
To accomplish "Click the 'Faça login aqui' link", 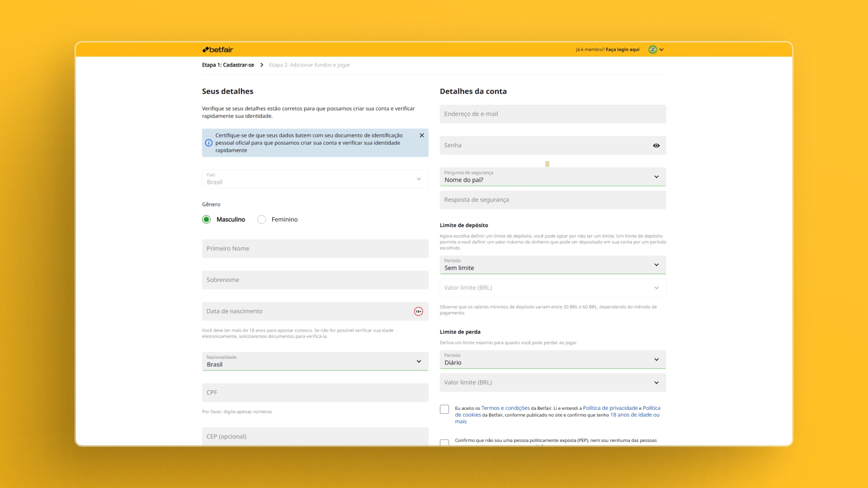I will [623, 50].
